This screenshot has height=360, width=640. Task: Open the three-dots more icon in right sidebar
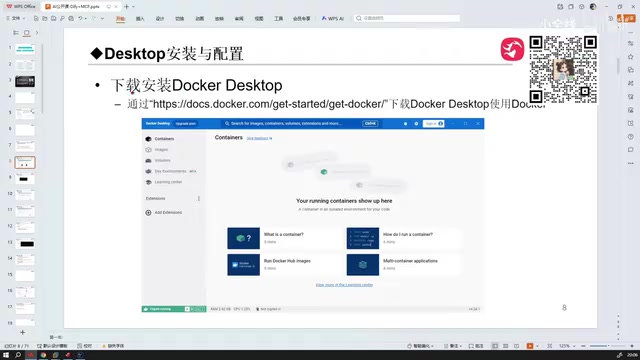(x=631, y=163)
